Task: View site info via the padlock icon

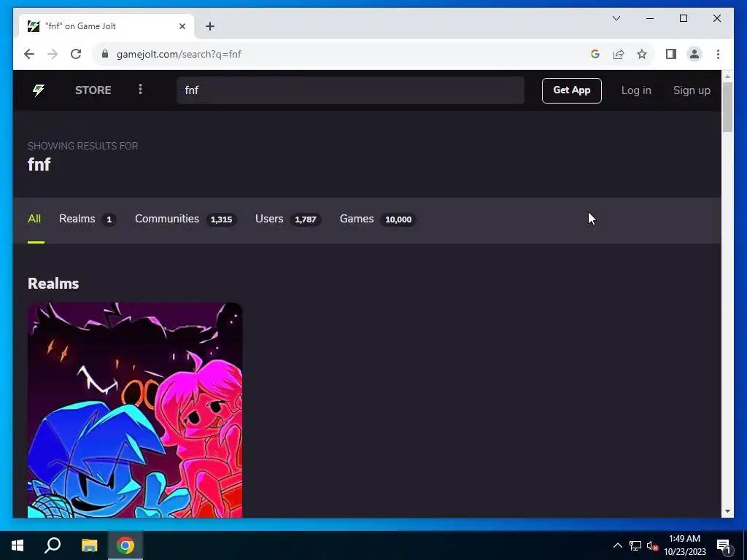Action: [105, 54]
